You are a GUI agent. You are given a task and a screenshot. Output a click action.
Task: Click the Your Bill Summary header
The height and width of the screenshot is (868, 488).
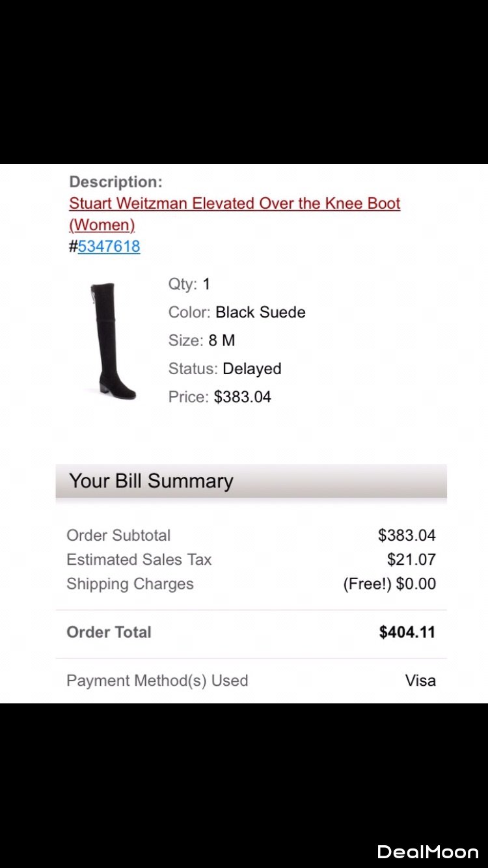click(x=151, y=481)
